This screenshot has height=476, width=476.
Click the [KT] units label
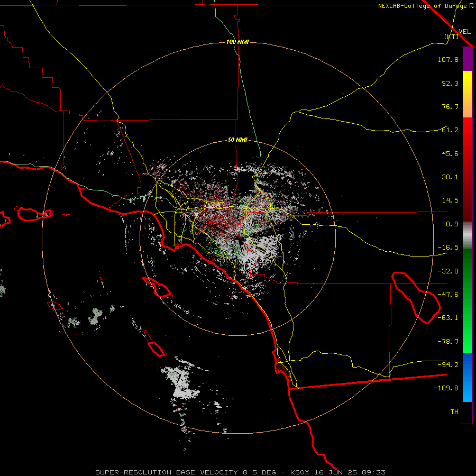(x=452, y=36)
